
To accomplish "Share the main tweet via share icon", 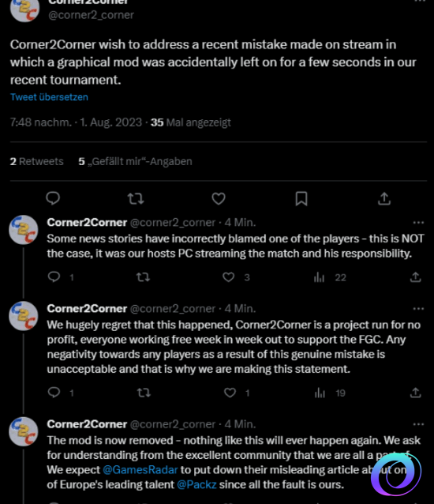I will click(x=384, y=198).
